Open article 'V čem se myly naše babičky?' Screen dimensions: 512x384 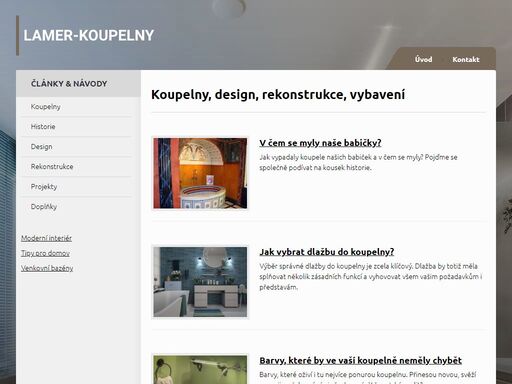point(320,143)
